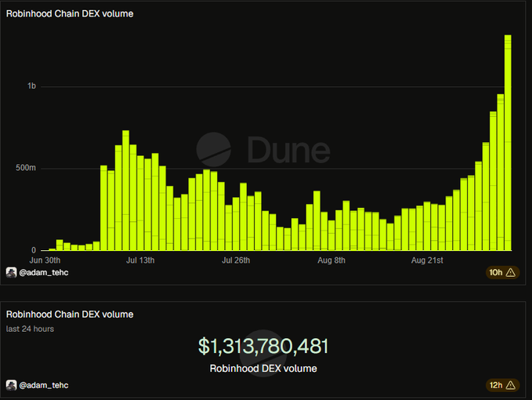Click the 500m y-axis label
This screenshot has width=532, height=400.
(26, 168)
